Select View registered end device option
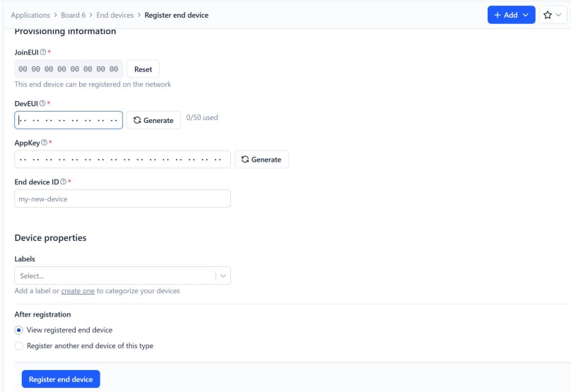 pyautogui.click(x=19, y=330)
